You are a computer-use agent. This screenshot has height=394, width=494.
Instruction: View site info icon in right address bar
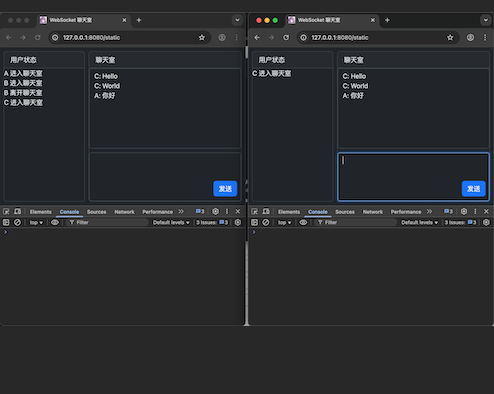(x=303, y=38)
